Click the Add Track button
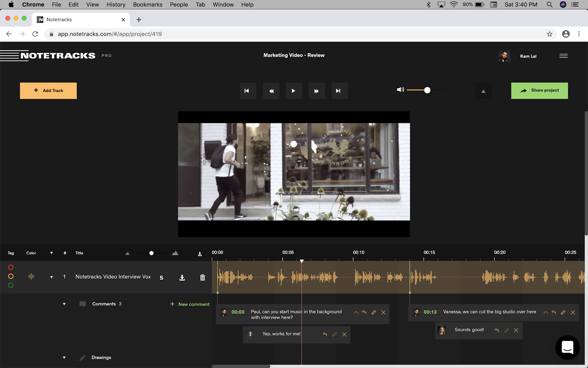This screenshot has width=588, height=368. pyautogui.click(x=48, y=91)
